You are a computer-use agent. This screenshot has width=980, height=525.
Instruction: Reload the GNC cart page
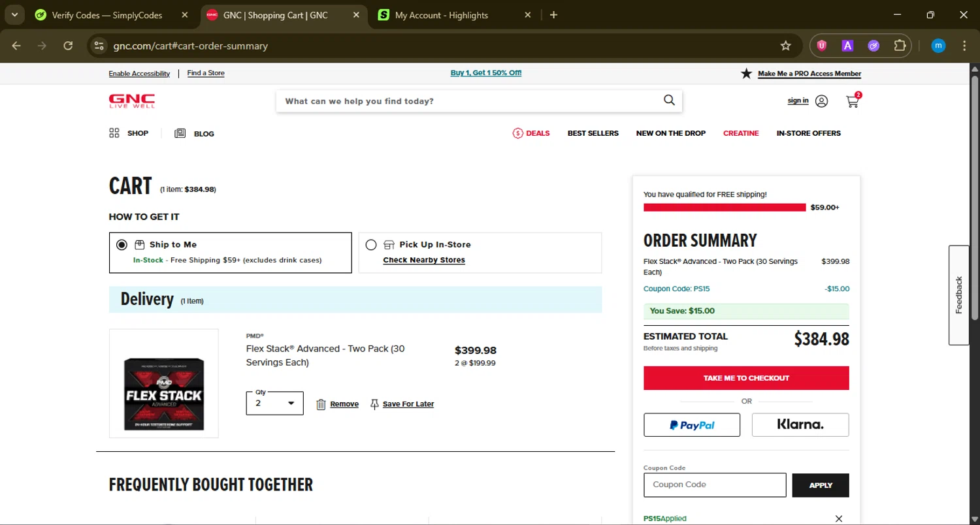(68, 46)
